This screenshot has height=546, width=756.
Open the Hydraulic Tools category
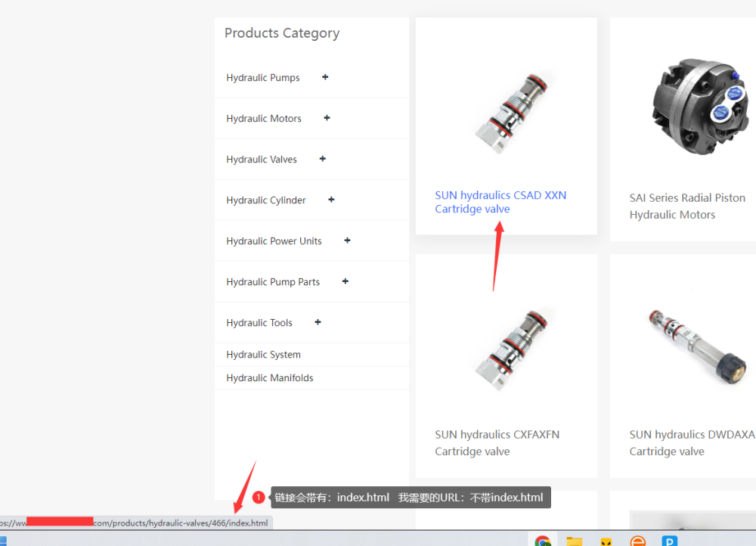[259, 323]
